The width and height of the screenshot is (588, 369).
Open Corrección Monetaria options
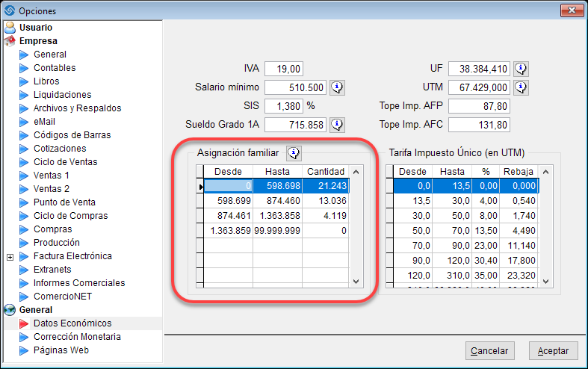77,337
